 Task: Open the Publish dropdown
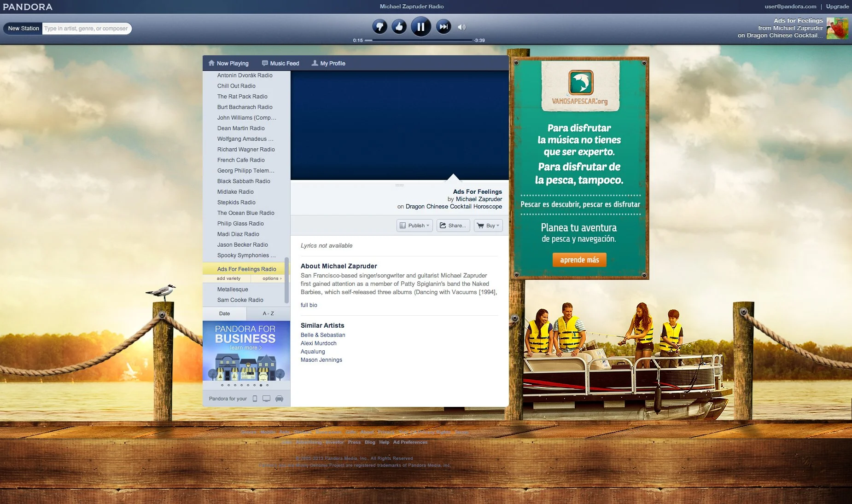point(414,226)
